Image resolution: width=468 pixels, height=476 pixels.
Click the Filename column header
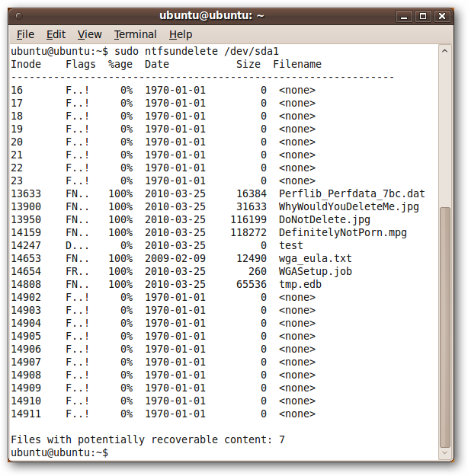[x=297, y=64]
